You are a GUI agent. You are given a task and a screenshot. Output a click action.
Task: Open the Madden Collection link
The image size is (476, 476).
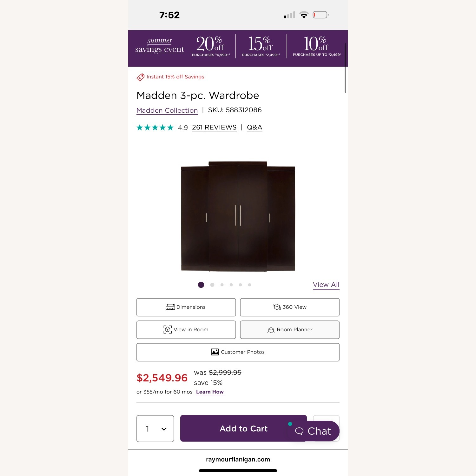(x=167, y=110)
